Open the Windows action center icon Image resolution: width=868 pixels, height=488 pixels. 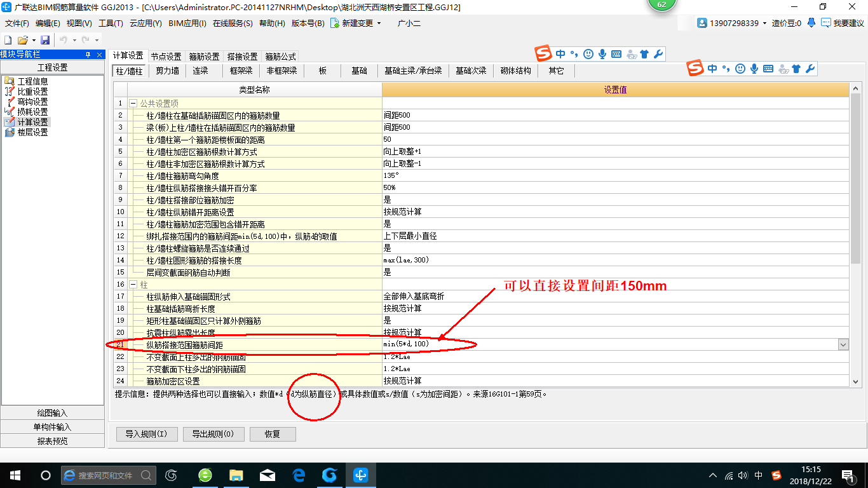coord(847,475)
